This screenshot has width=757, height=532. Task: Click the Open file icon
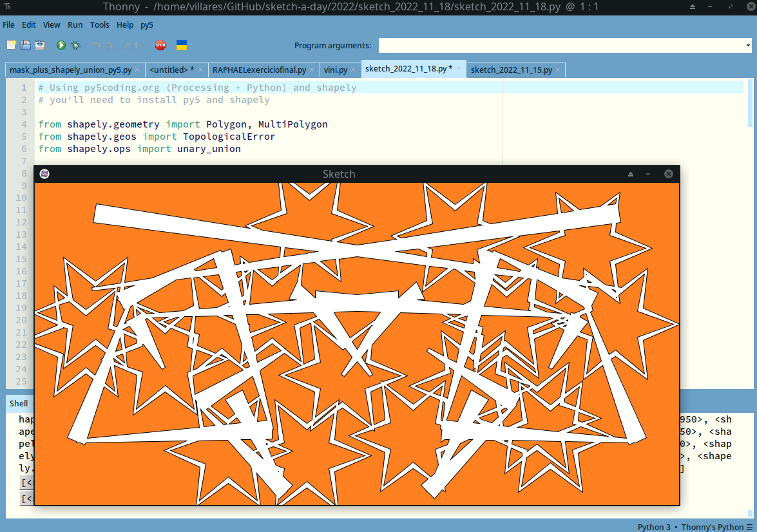(x=26, y=45)
